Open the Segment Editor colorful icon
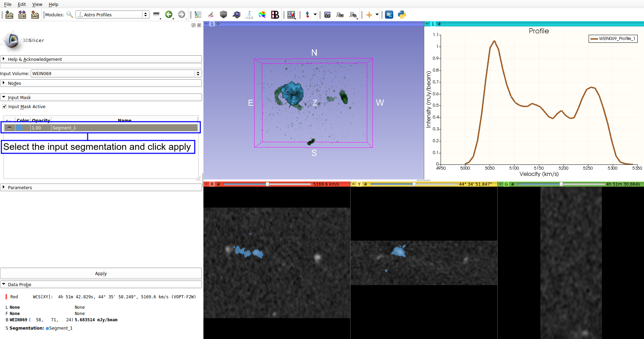This screenshot has height=339, width=644. [262, 15]
